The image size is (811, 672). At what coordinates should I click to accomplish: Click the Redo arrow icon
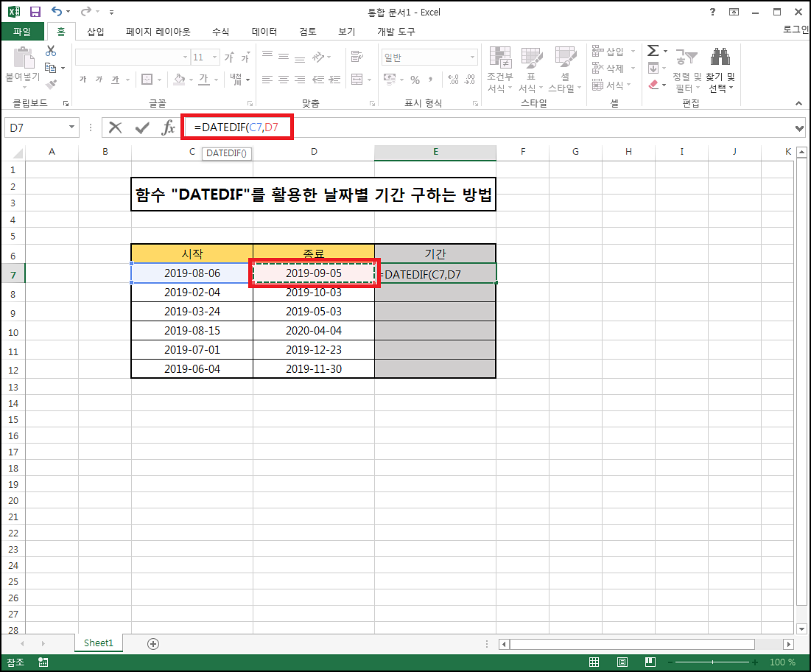pos(86,11)
